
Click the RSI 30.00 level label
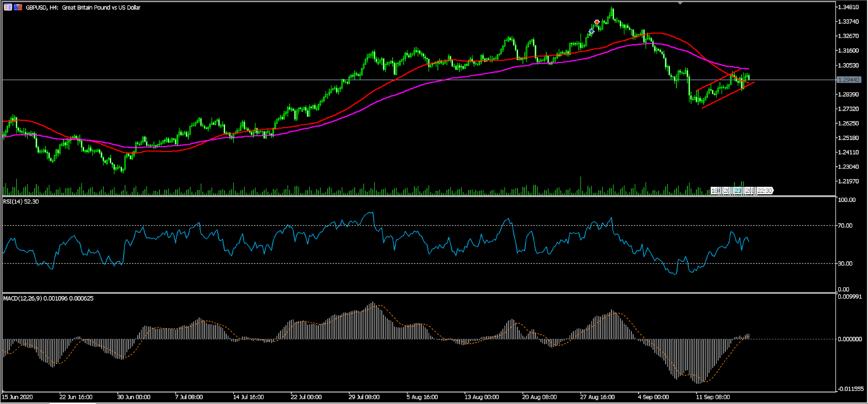coord(845,263)
